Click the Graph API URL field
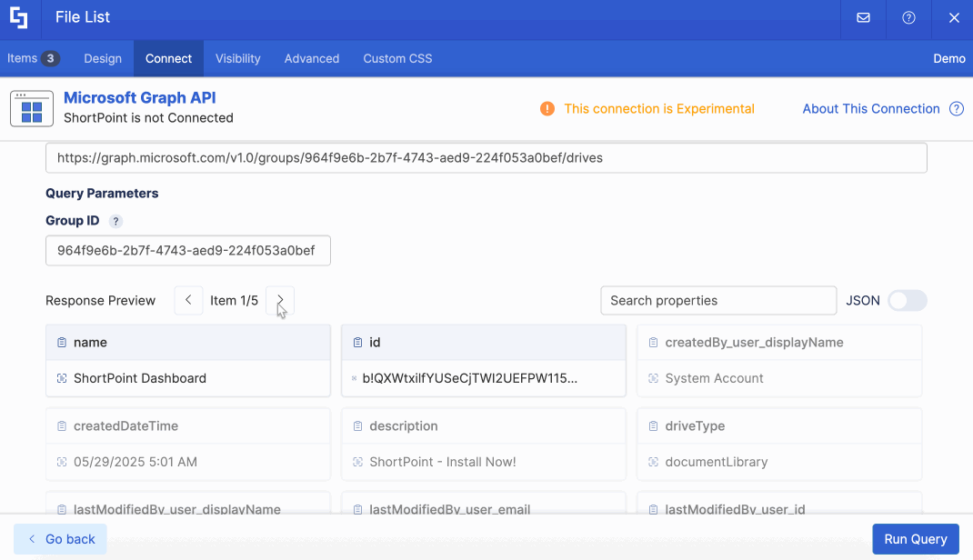This screenshot has height=560, width=973. point(486,157)
